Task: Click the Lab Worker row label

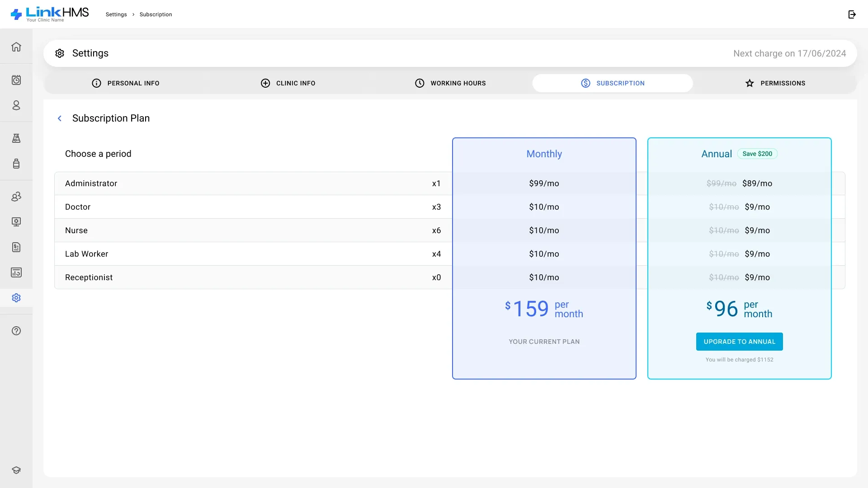Action: click(x=87, y=254)
